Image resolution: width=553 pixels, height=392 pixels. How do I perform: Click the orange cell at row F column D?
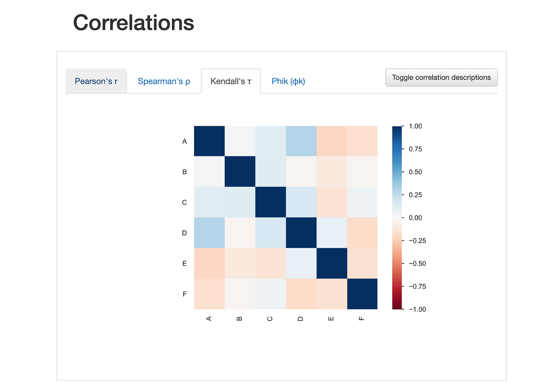[x=301, y=294]
